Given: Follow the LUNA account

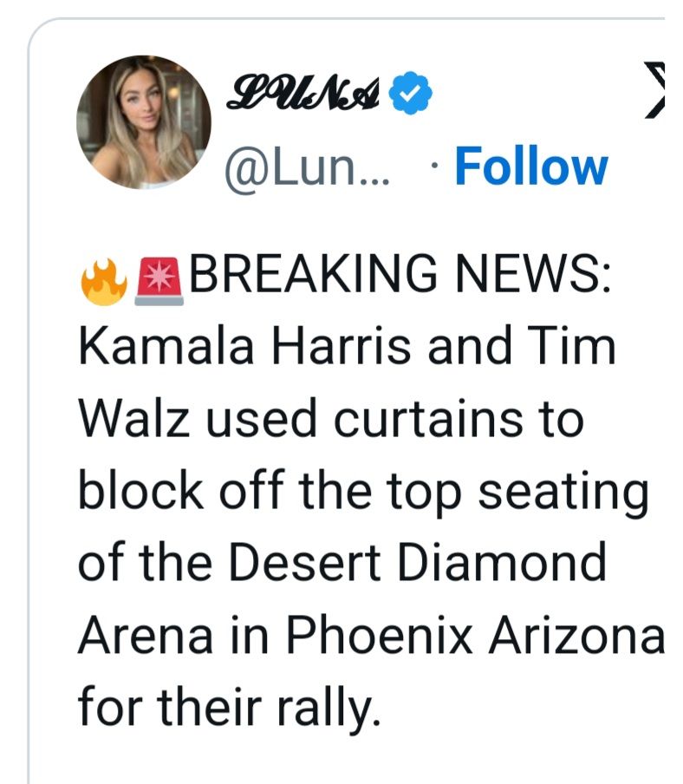Looking at the screenshot, I should point(530,167).
